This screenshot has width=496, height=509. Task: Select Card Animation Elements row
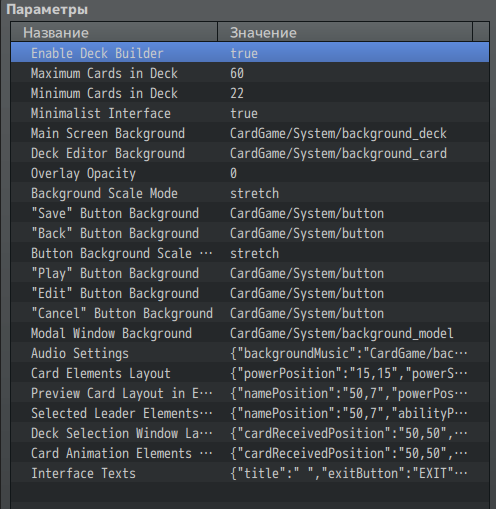[250, 452]
